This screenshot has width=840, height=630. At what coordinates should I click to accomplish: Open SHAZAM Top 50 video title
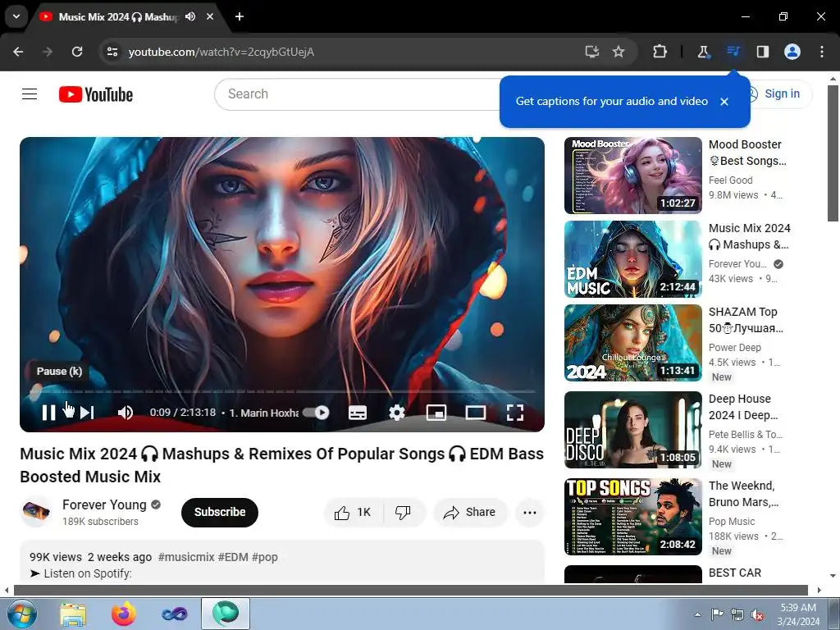pyautogui.click(x=746, y=320)
